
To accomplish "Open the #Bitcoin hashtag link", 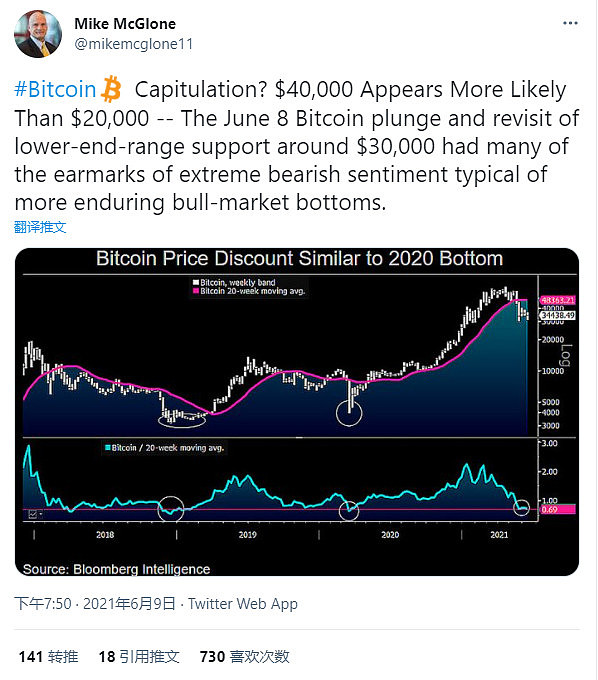I will coord(55,90).
